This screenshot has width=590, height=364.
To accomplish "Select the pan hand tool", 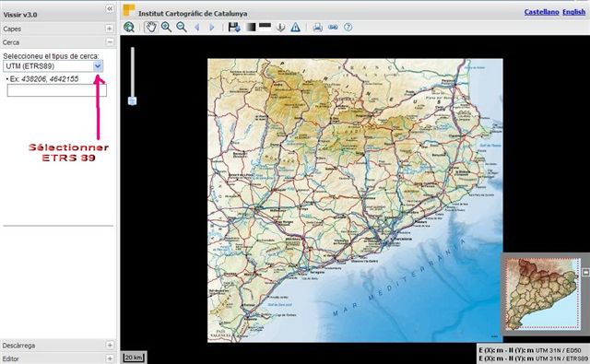I will point(151,27).
